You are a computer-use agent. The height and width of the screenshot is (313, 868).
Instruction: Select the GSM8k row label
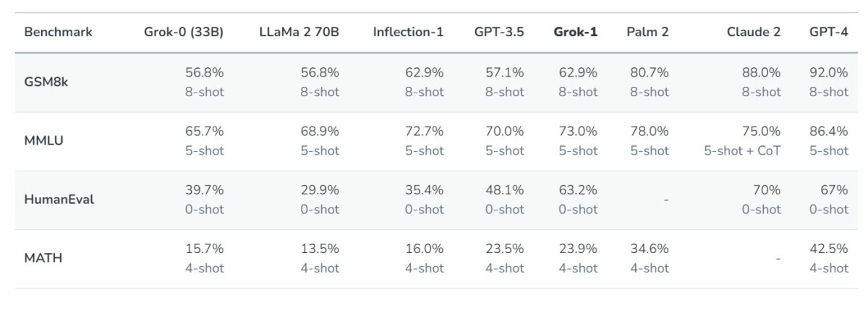[x=46, y=82]
